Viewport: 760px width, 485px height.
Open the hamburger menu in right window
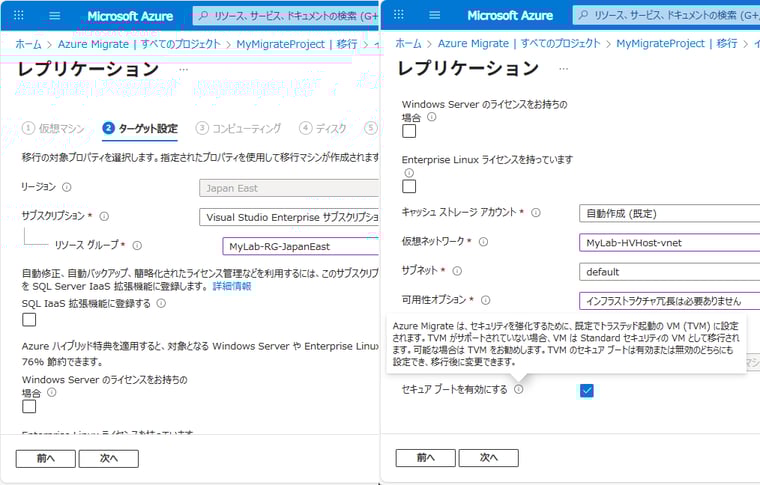pos(435,15)
